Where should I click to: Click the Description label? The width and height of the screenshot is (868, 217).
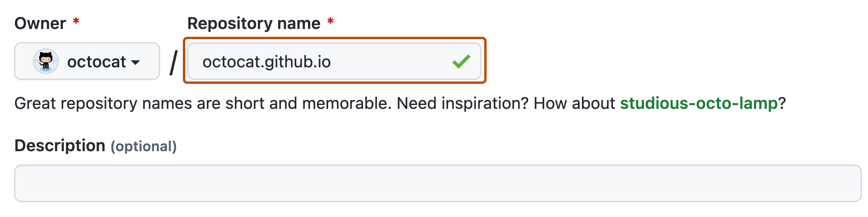coord(60,146)
